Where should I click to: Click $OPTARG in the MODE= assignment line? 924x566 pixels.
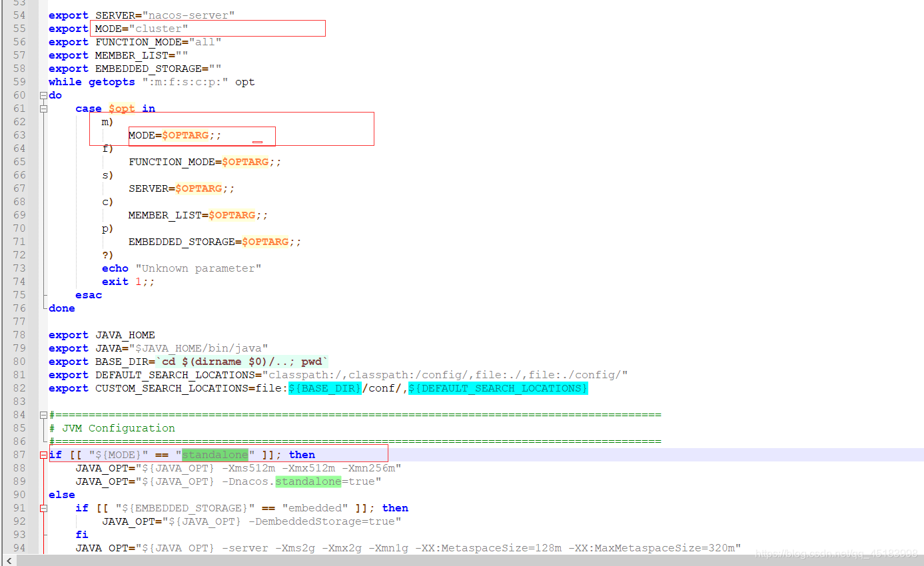coord(185,135)
